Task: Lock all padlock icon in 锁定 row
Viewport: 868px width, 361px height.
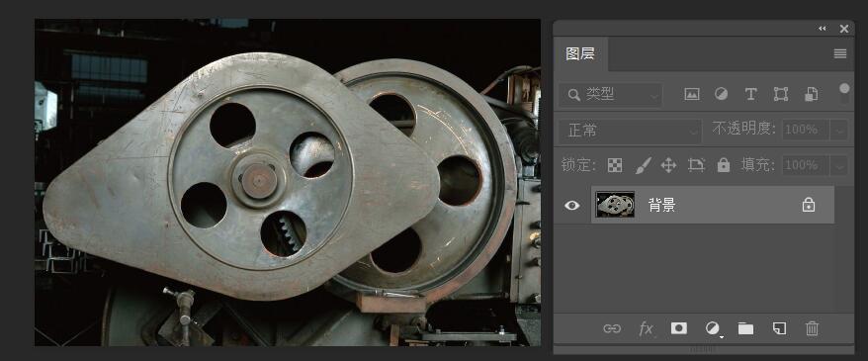Action: pos(723,164)
